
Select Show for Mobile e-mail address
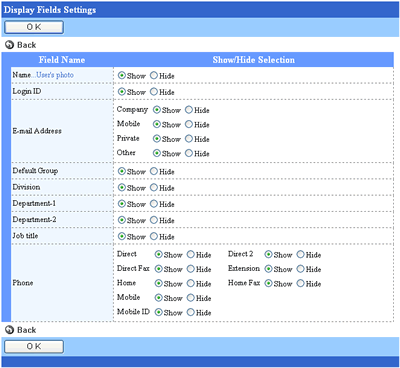(157, 124)
